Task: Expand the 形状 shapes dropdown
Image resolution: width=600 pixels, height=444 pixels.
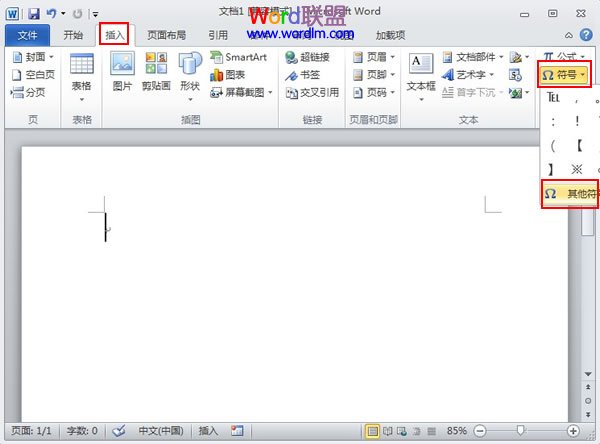Action: point(190,74)
